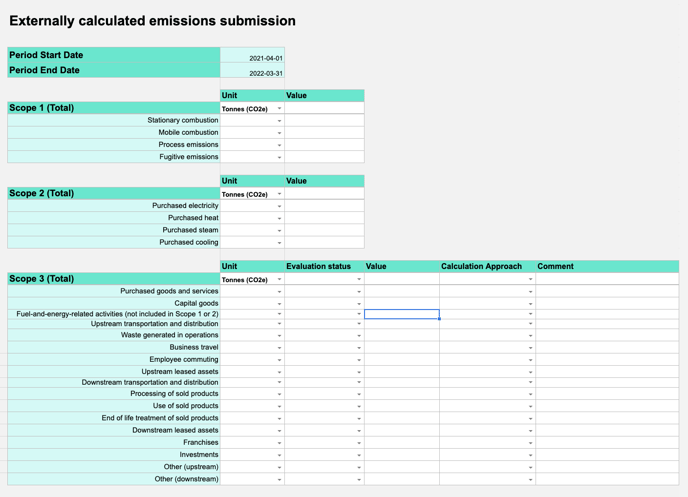The height and width of the screenshot is (497, 688).
Task: Select the Scope 2 (Total) label
Action: pyautogui.click(x=114, y=193)
